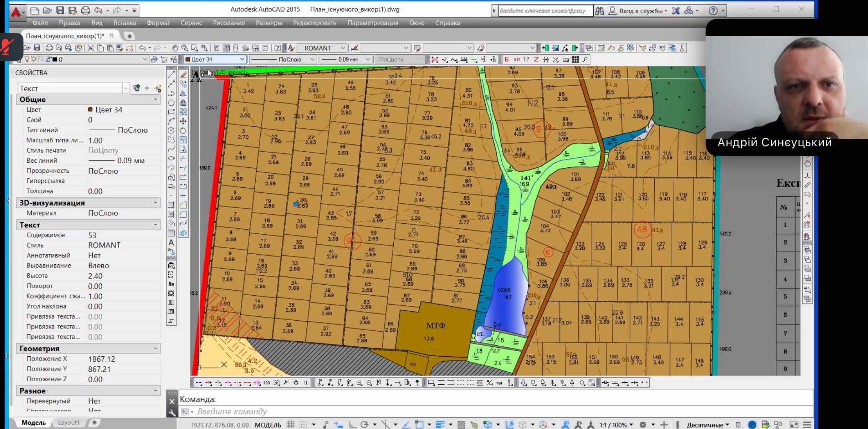Image resolution: width=868 pixels, height=429 pixels.
Task: Click the command line customize wrench
Action: 172,412
